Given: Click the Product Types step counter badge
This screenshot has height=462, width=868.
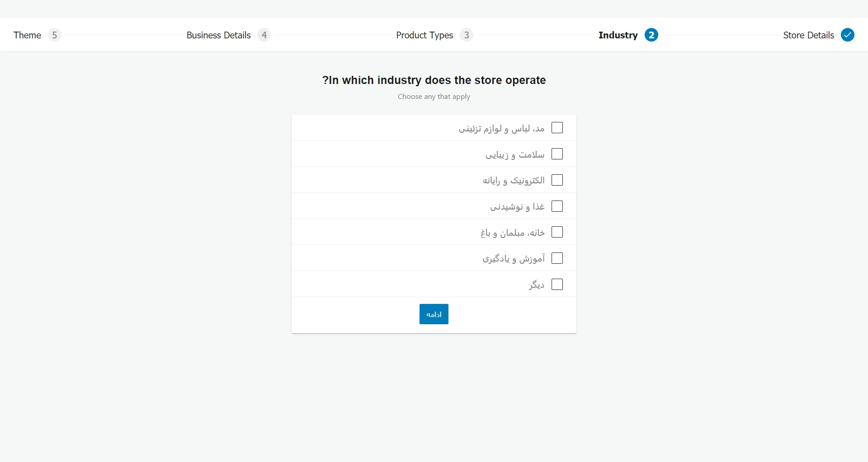Looking at the screenshot, I should 467,35.
